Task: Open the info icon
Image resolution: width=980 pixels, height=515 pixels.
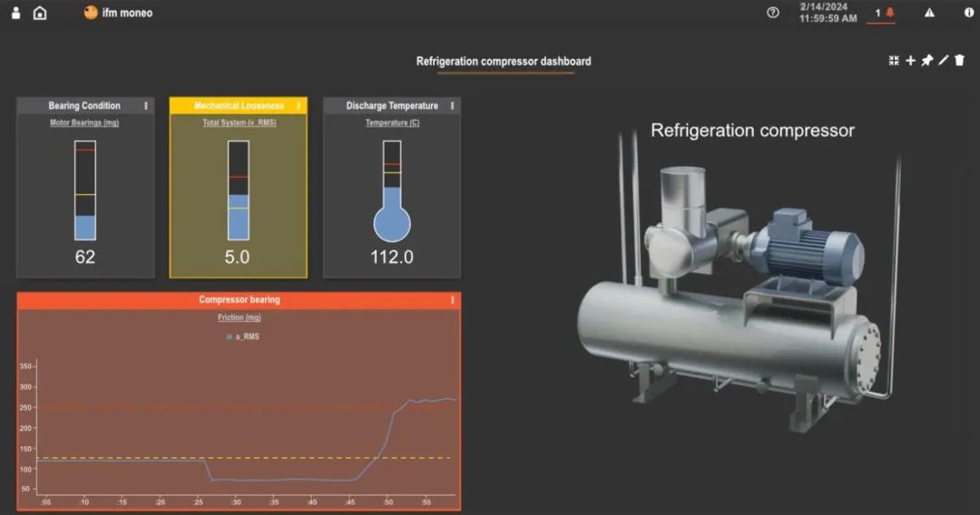Action: [968, 13]
